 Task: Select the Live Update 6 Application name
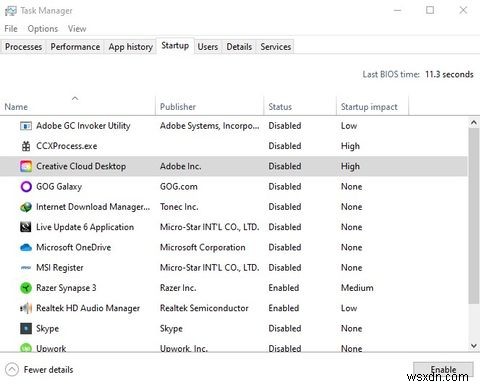coord(85,227)
